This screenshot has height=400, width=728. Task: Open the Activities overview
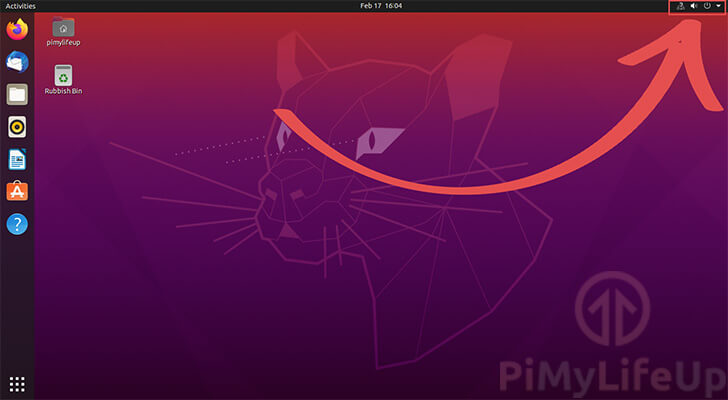click(20, 6)
